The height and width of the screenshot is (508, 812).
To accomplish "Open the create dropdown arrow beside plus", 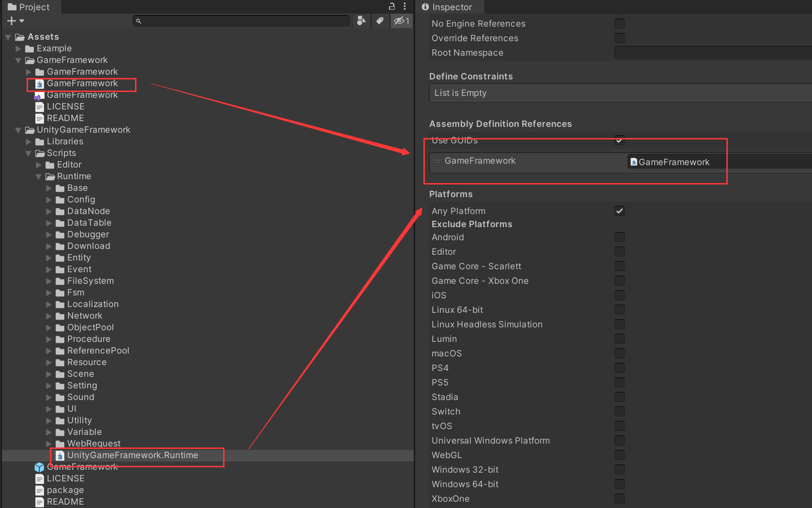I will [x=22, y=21].
